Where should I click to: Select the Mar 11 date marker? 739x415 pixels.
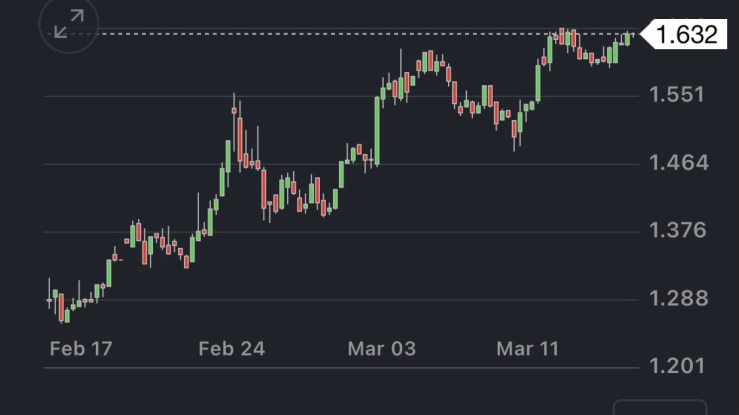530,349
